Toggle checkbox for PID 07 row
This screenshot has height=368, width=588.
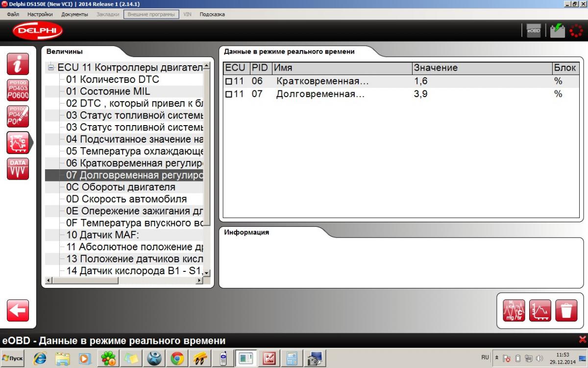[x=228, y=94]
